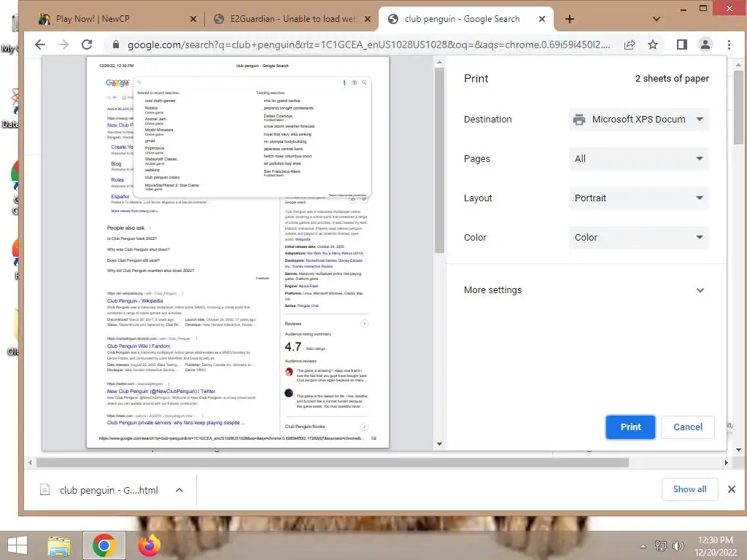This screenshot has height=560, width=747.
Task: Click the address bar URL
Action: pyautogui.click(x=368, y=44)
